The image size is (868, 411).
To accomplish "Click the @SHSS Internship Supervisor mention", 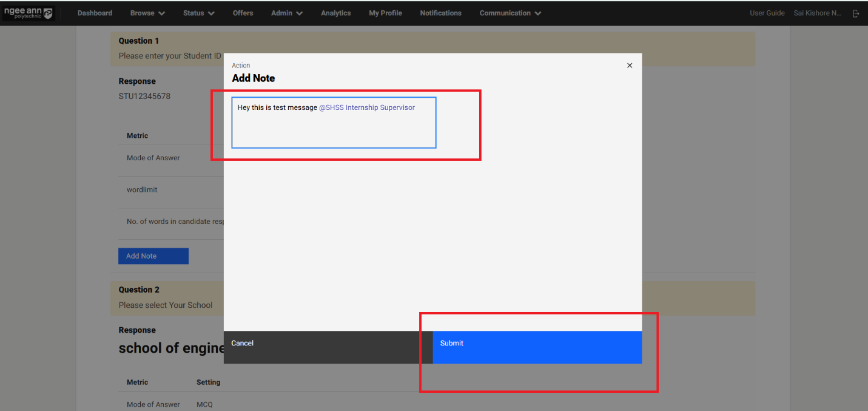I will pos(367,107).
